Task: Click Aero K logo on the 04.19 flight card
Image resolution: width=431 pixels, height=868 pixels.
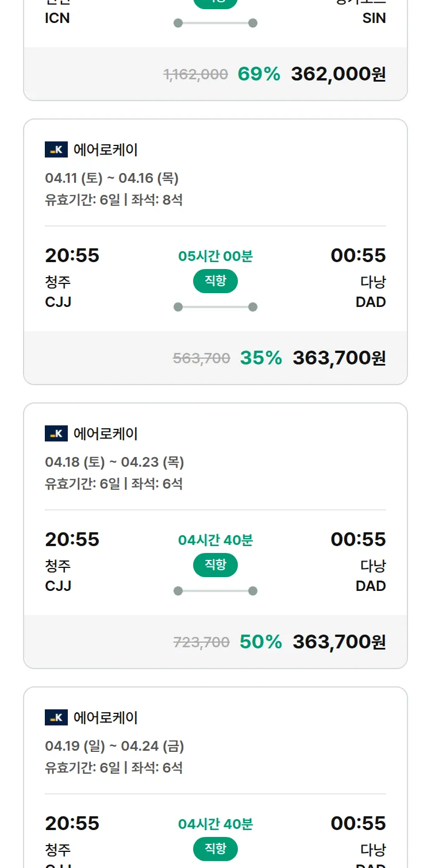Action: point(56,718)
